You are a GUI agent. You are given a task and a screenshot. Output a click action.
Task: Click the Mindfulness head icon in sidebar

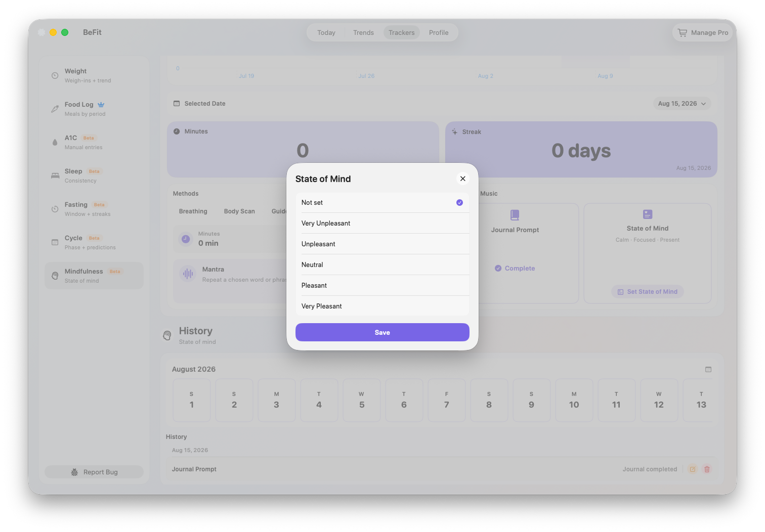click(55, 276)
